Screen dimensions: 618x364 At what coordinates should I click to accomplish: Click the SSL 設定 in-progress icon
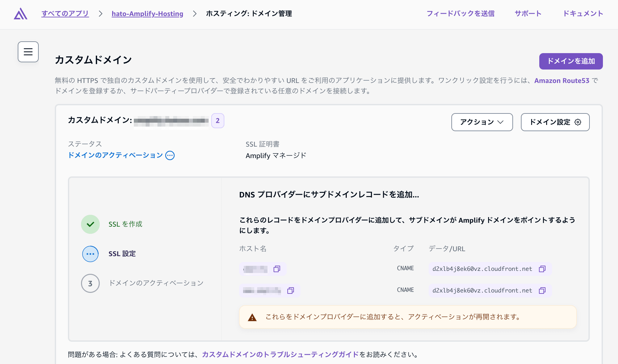[90, 254]
